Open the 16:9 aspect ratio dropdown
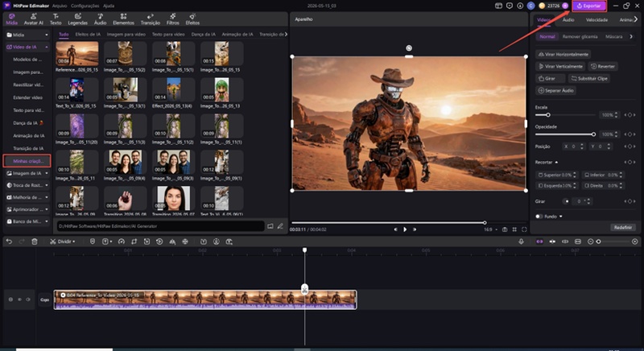The height and width of the screenshot is (351, 644). (490, 229)
